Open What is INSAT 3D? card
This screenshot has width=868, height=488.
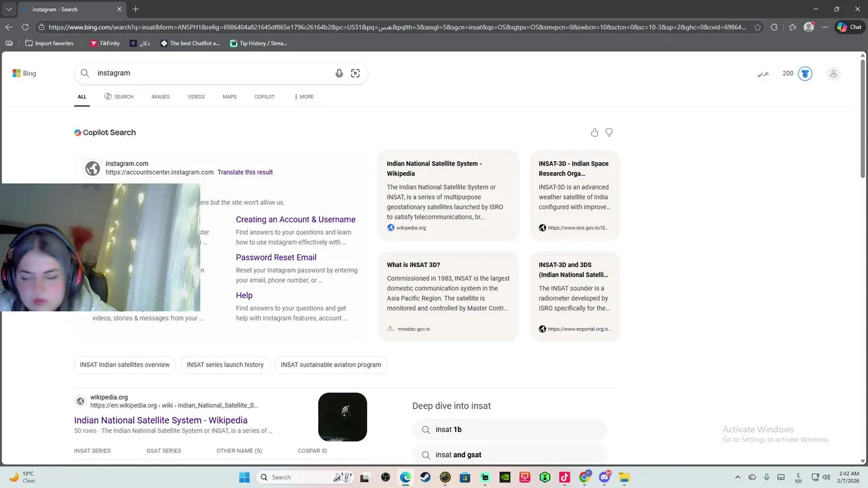[448, 296]
